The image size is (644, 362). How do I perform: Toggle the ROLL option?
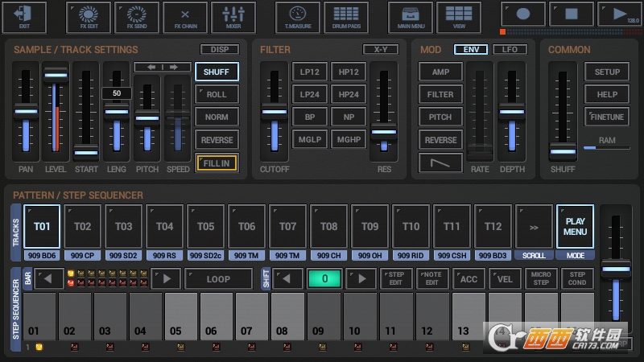click(217, 94)
